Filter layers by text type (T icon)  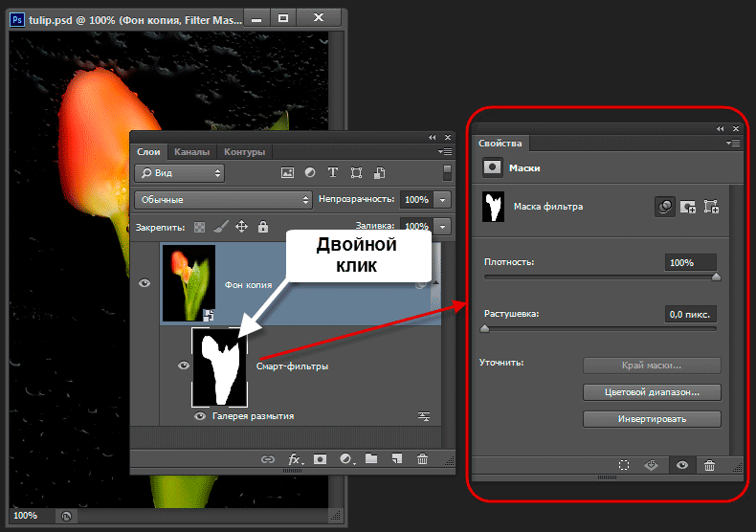click(x=333, y=173)
